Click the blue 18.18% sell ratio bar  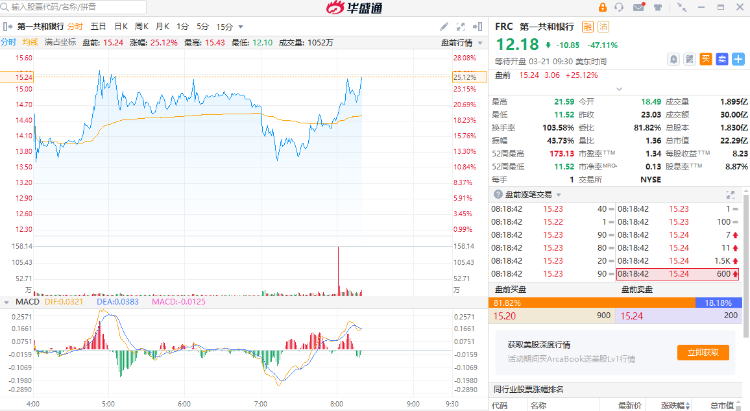click(718, 303)
